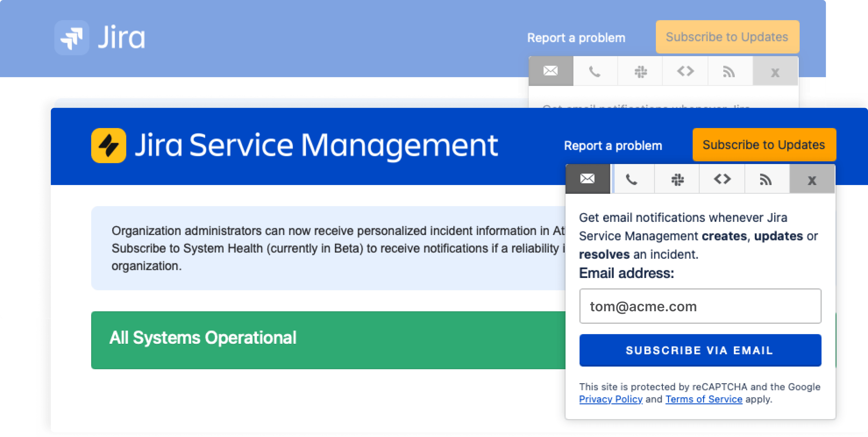Image resolution: width=868 pixels, height=437 pixels.
Task: Click the Jira logo in the top banner
Action: tap(100, 38)
